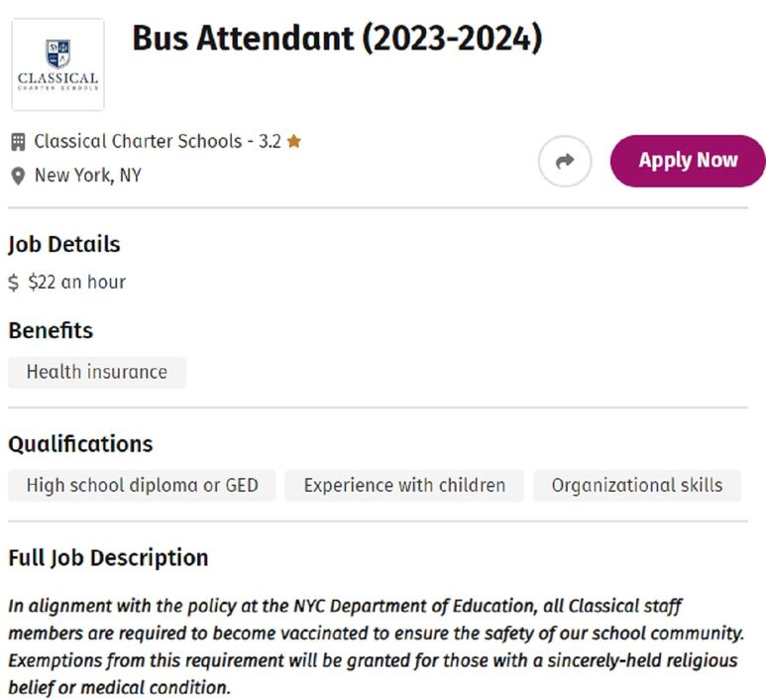Screen dimensions: 766x700
Task: Click the Classical Charter Schools logo
Action: pos(57,64)
